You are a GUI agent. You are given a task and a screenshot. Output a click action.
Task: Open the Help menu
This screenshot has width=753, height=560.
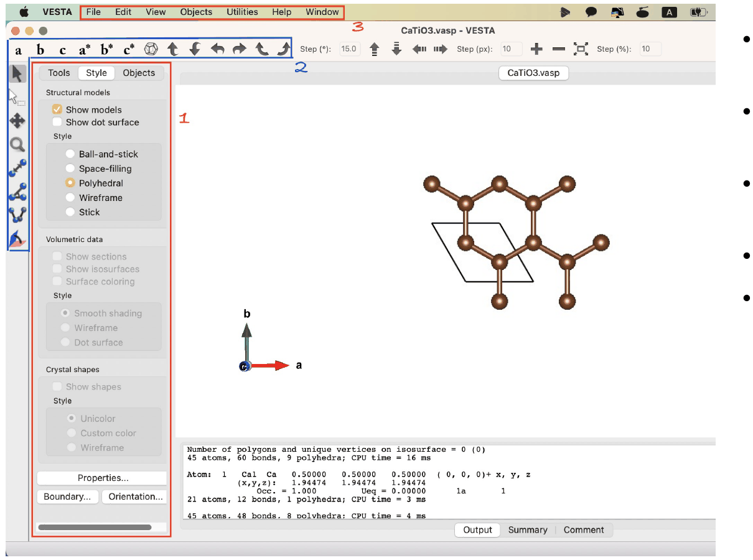pyautogui.click(x=281, y=12)
